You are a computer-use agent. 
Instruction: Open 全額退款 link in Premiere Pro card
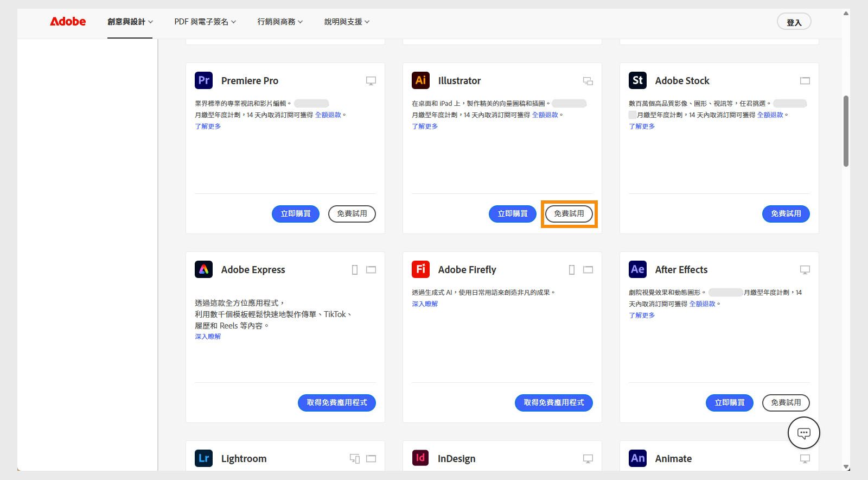328,115
